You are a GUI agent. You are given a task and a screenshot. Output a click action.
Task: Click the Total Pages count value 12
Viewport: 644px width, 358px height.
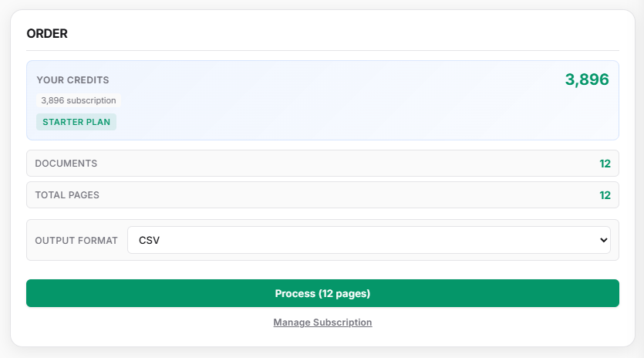point(605,195)
